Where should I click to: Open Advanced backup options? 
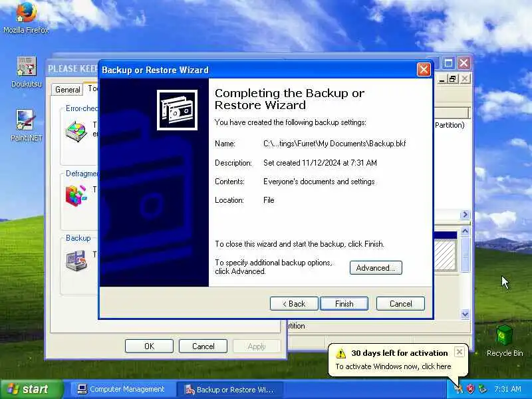[376, 268]
